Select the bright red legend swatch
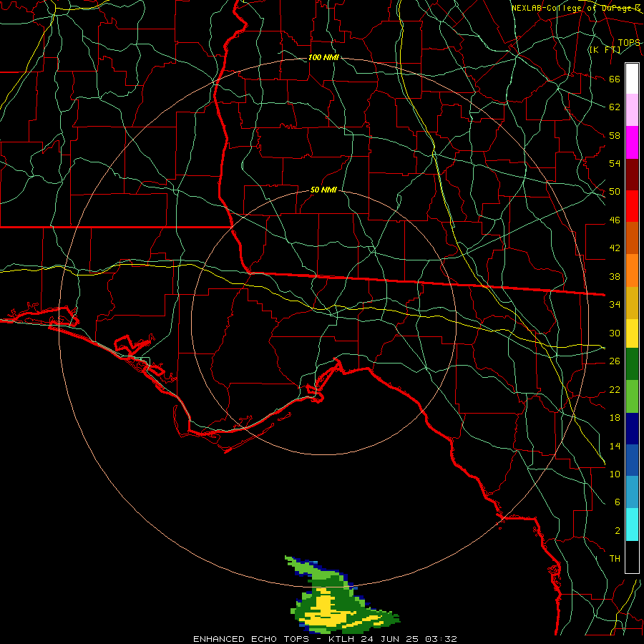Image resolution: width=644 pixels, height=644 pixels. [632, 206]
